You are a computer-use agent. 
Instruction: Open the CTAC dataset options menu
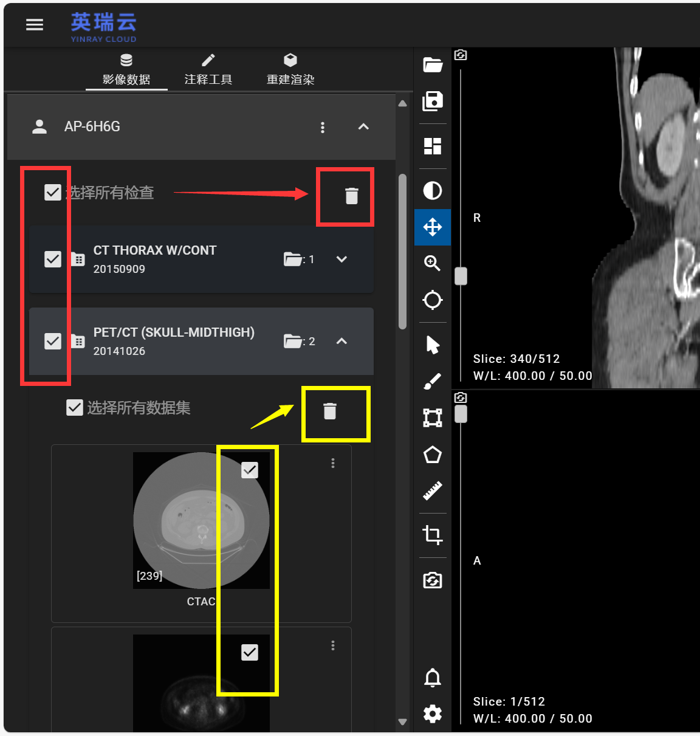pos(333,463)
